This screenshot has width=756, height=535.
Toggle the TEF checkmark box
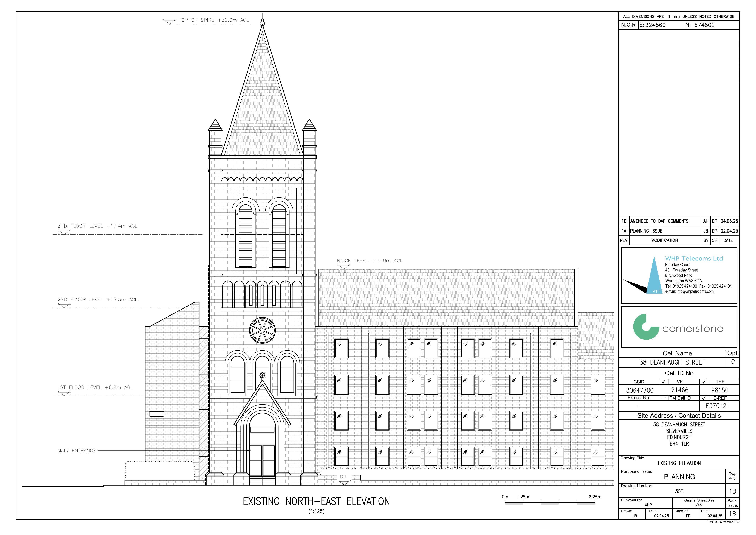[x=704, y=382]
